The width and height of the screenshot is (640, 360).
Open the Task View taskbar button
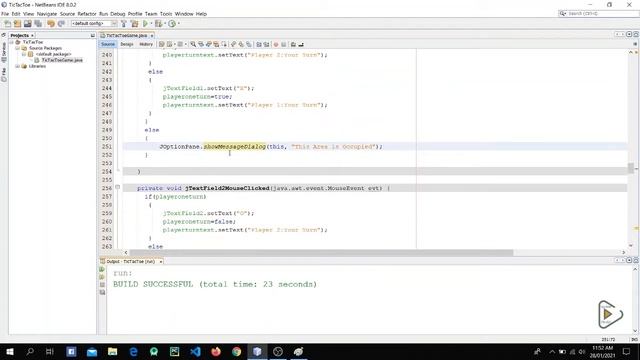tap(50, 351)
